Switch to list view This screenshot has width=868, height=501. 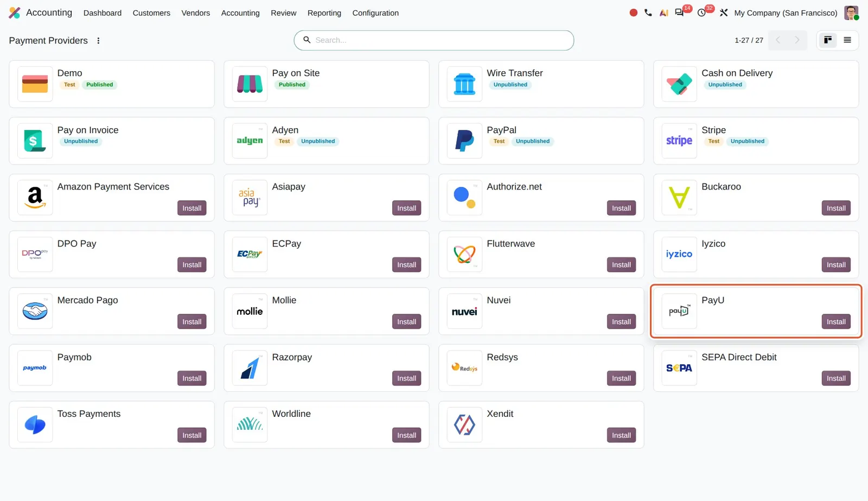[847, 40]
